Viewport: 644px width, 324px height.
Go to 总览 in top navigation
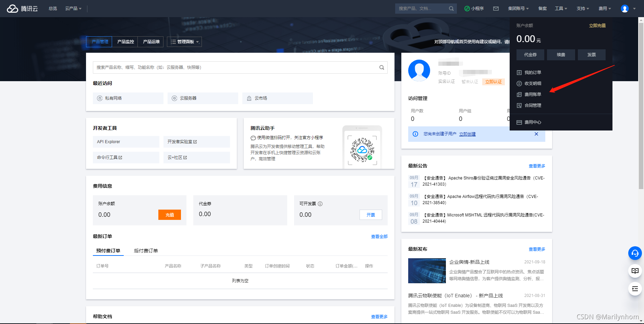coord(53,9)
